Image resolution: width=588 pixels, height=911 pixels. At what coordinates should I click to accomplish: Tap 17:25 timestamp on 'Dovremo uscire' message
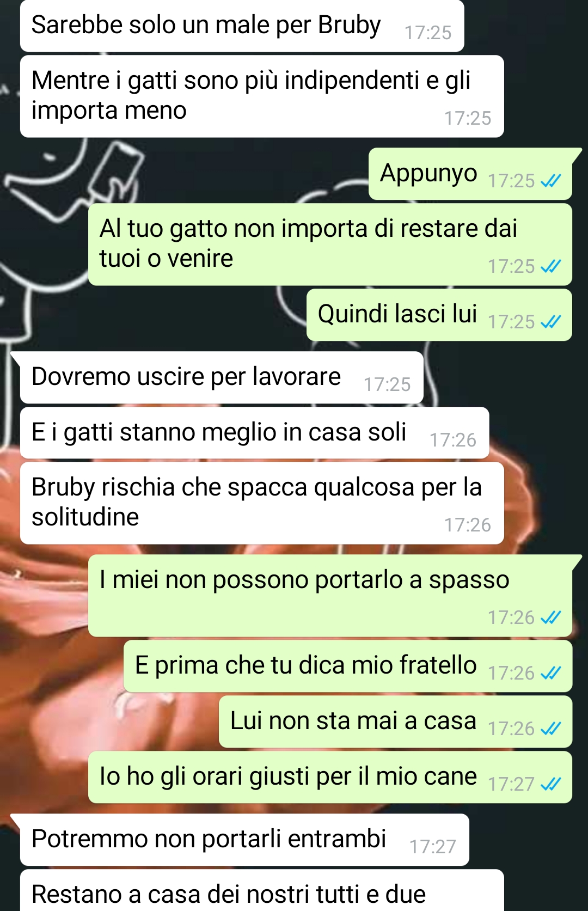tap(387, 384)
